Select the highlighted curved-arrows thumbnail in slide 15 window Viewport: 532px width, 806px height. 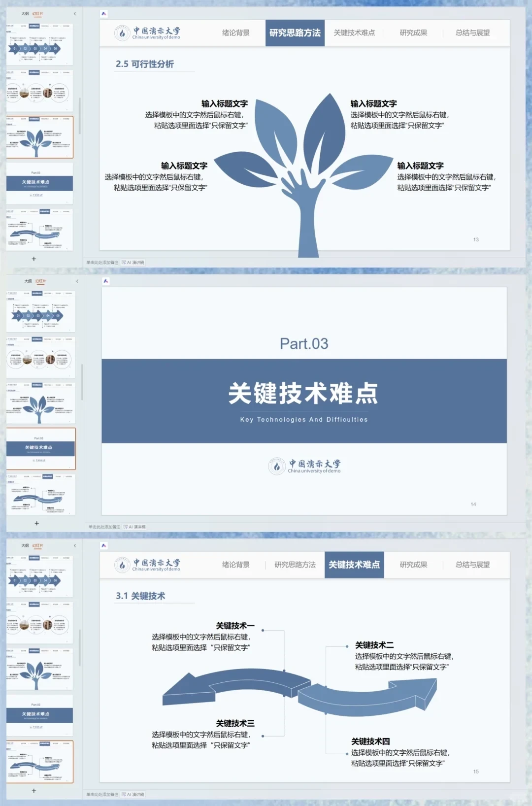pyautogui.click(x=39, y=762)
